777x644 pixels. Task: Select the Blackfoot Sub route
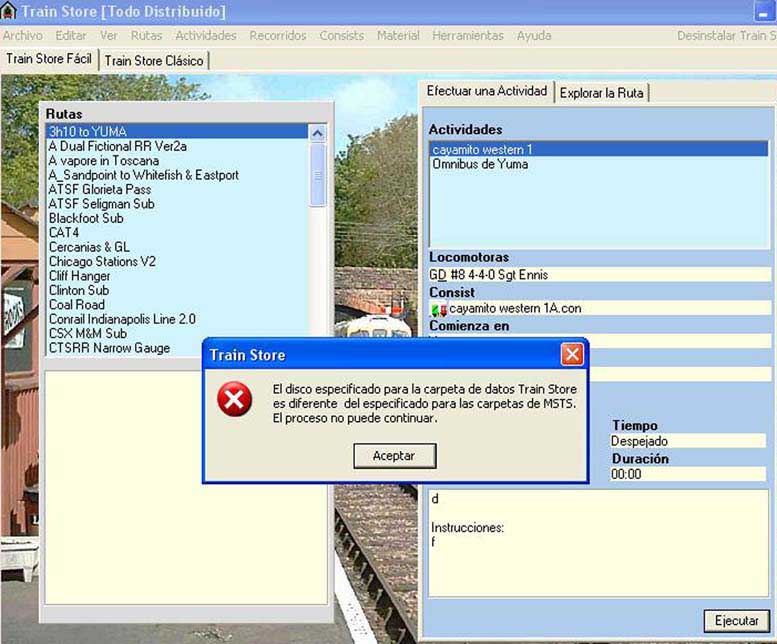click(86, 218)
